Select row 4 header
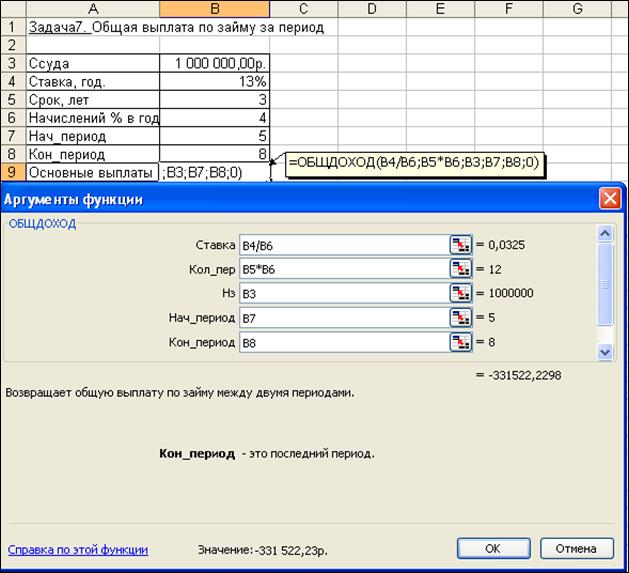Screen dimensions: 629x573 point(12,81)
